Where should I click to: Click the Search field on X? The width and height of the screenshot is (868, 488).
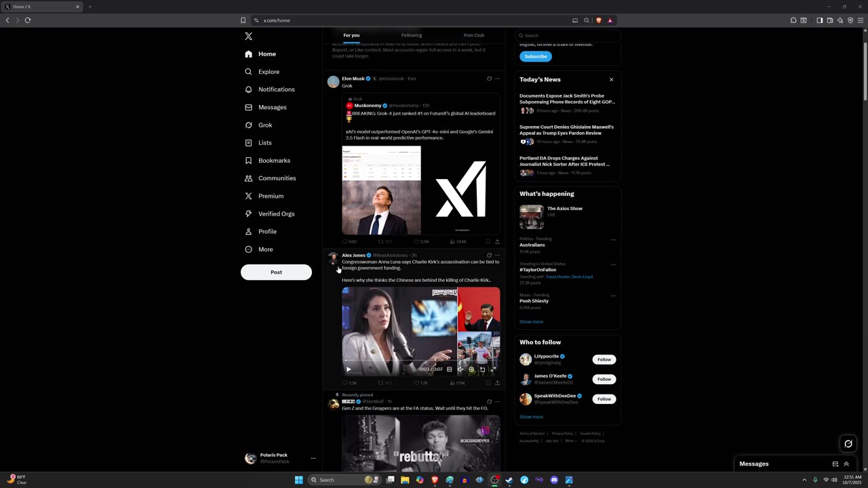pyautogui.click(x=568, y=35)
